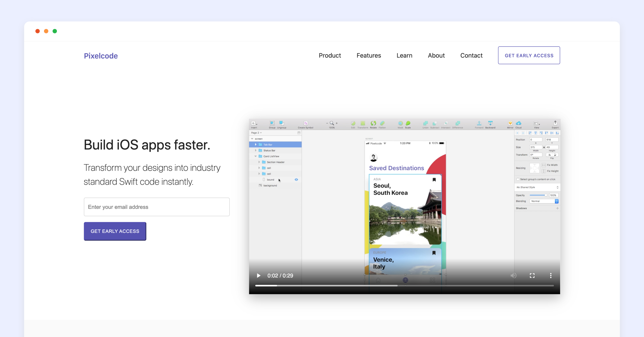Click the Subtract boolean icon

[x=435, y=123]
